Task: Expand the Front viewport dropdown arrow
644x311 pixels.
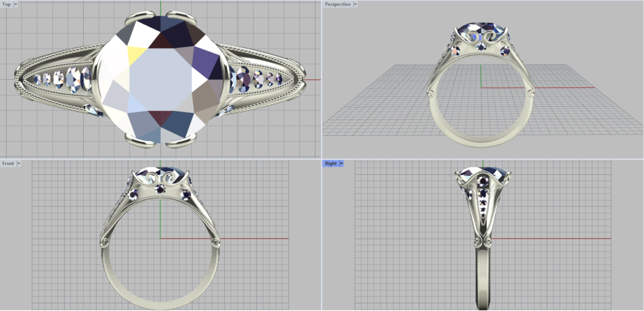Action: tap(19, 164)
